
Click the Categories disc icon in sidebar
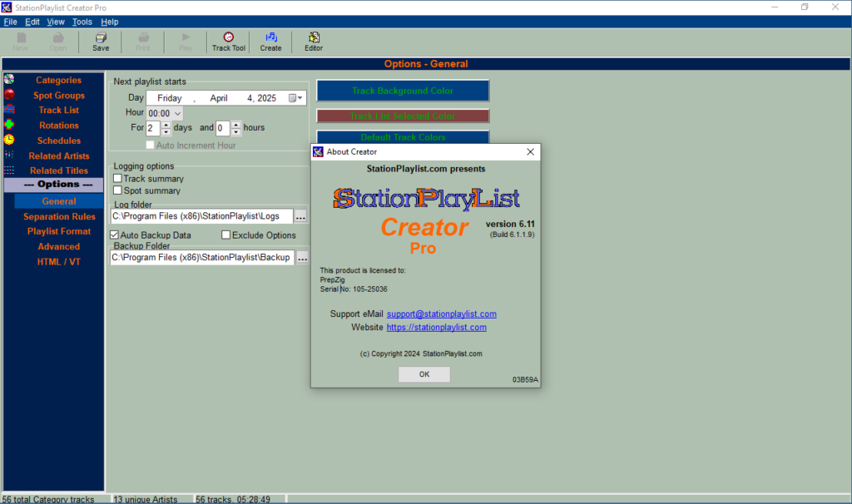click(9, 79)
